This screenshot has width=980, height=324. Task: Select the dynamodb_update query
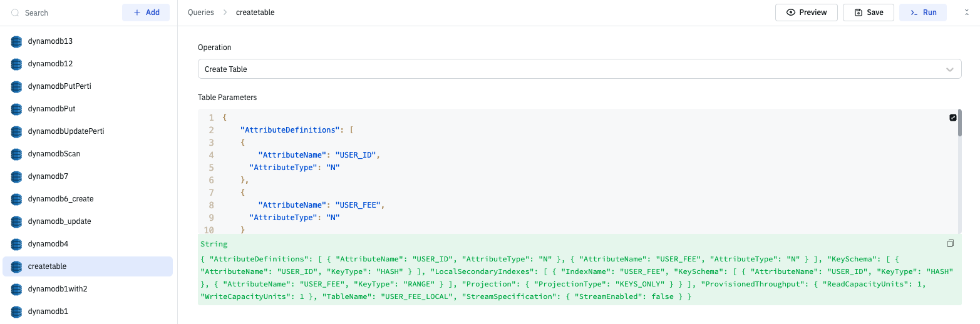click(x=59, y=221)
